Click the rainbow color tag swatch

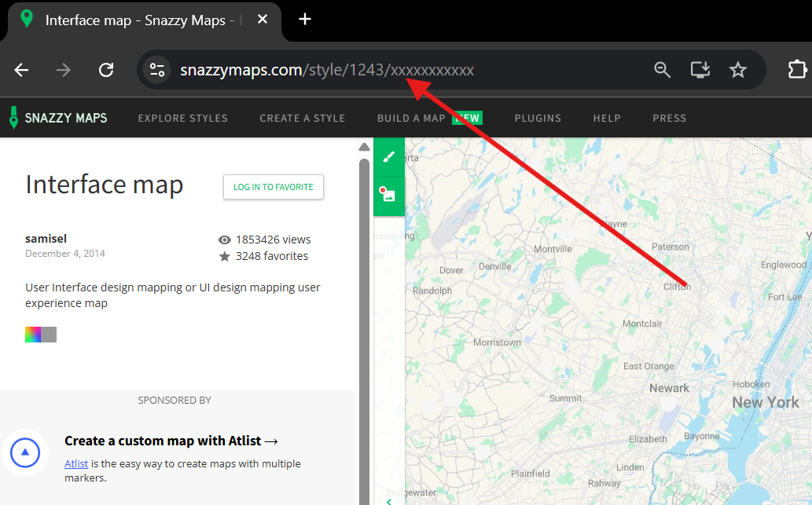[33, 335]
